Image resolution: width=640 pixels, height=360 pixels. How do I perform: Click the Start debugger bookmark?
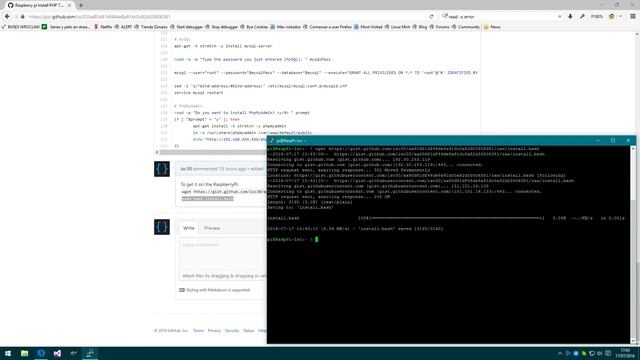click(186, 27)
